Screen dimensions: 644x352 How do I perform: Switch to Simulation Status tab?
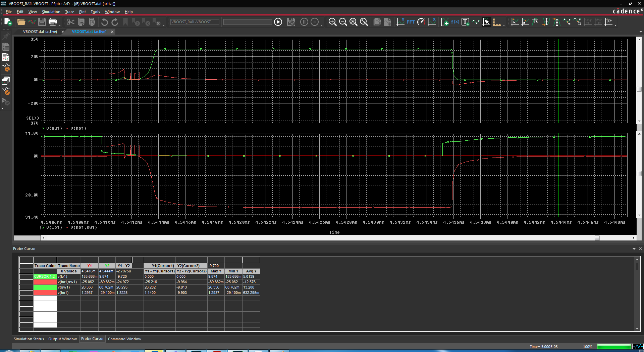tap(29, 339)
